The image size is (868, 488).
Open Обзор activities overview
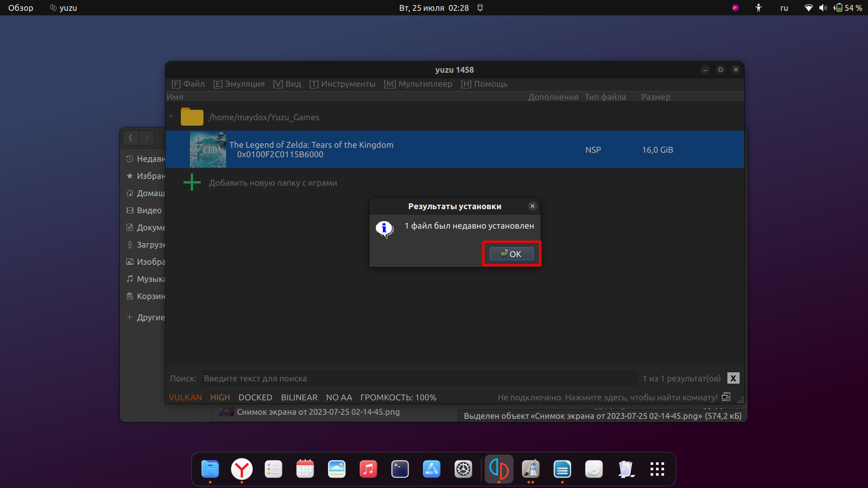click(21, 8)
